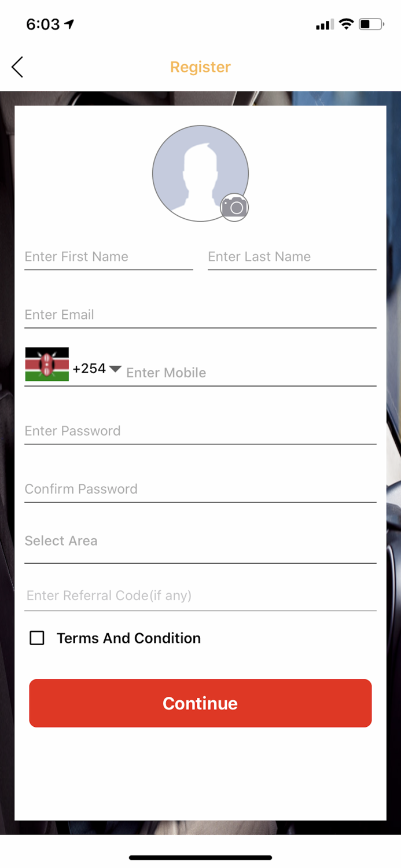Screen dimensions: 401x868
Task: Enable agreement by ticking the terms box
Action: click(37, 638)
